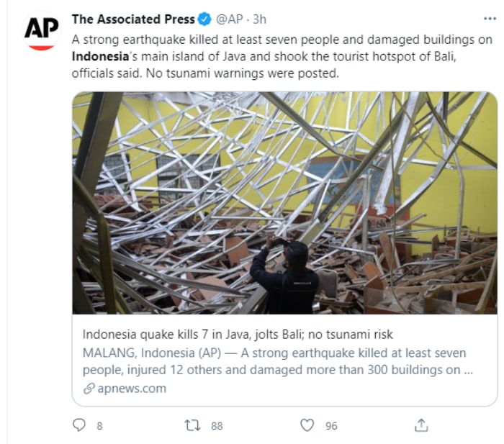The height and width of the screenshot is (444, 504).
Task: Click the chain link icon beside apnews.com
Action: click(89, 389)
